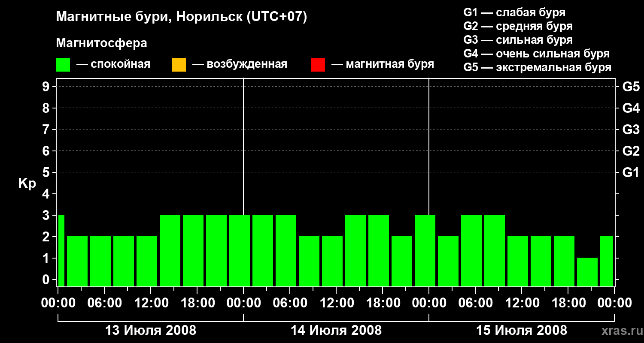Click the 15 Июля 01:00–04:00 Kp 2 bar
Screen dimensions: 644x343
pos(448,261)
